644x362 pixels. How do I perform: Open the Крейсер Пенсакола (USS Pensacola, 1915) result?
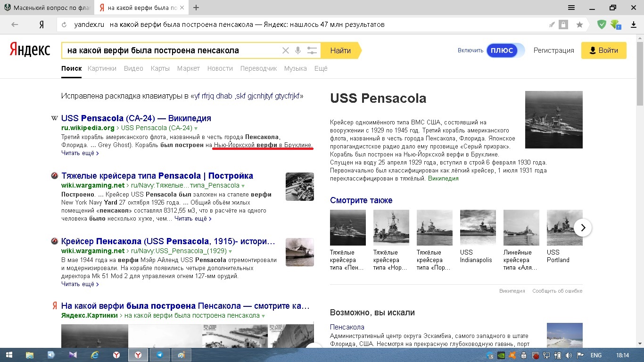pos(168,241)
